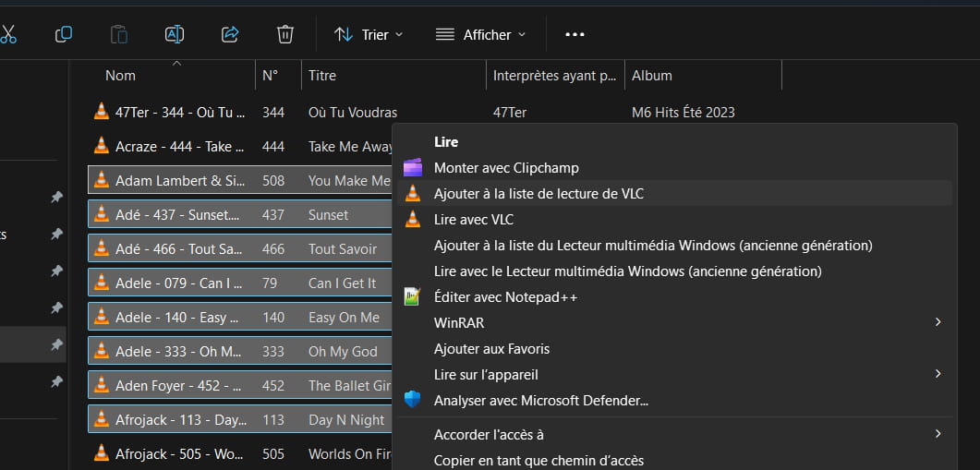Click VLC icon of Afrojack - 505 file
The image size is (980, 470).
[102, 453]
